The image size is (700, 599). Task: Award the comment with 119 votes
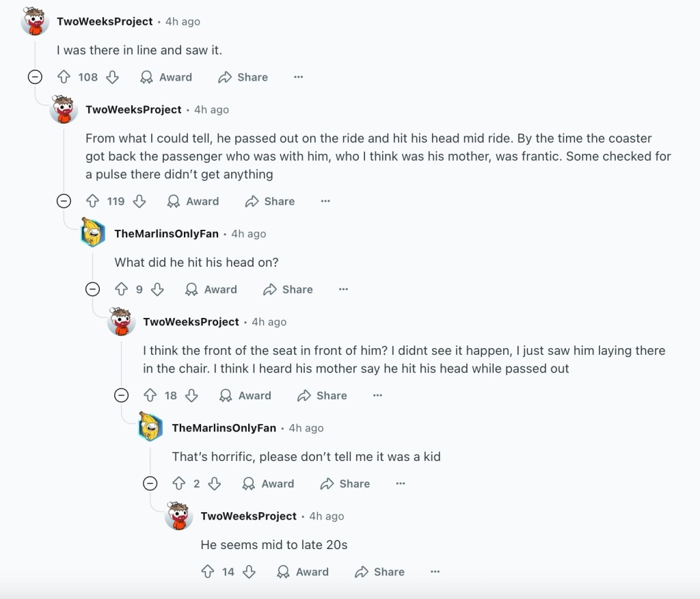[193, 201]
